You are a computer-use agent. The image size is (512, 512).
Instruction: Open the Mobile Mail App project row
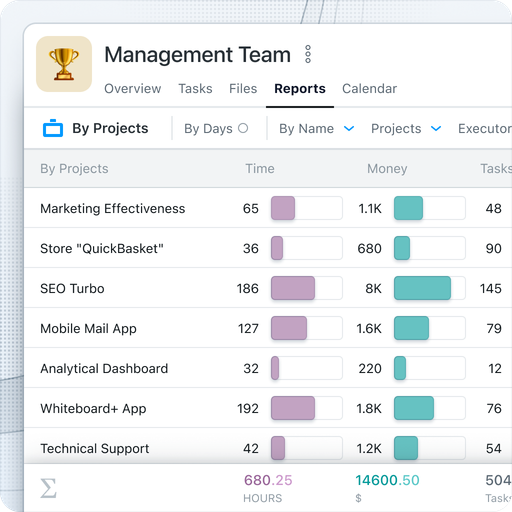(x=268, y=328)
